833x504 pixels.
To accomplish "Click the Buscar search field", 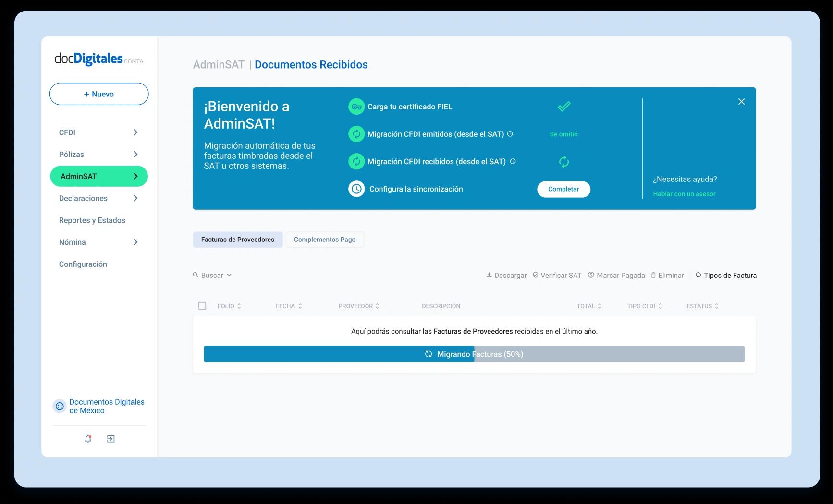I will coord(212,275).
